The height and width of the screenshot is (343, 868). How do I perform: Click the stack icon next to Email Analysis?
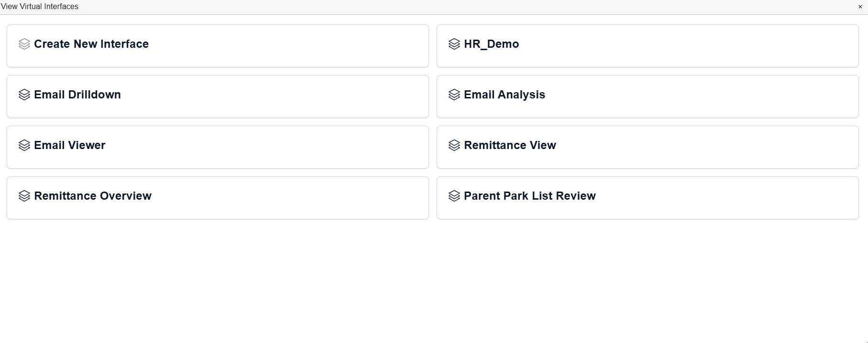(x=454, y=95)
